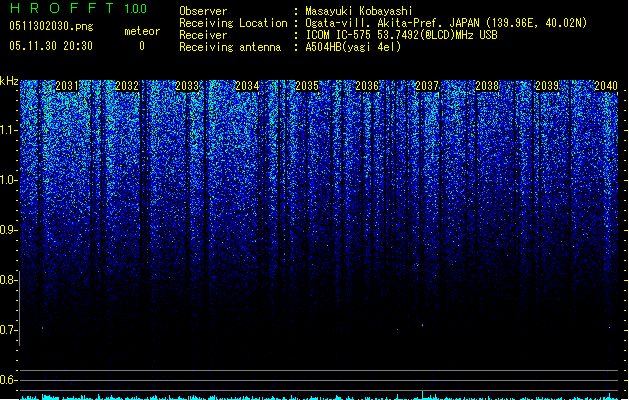
Task: Click the 2039 time marker
Action: [x=547, y=86]
